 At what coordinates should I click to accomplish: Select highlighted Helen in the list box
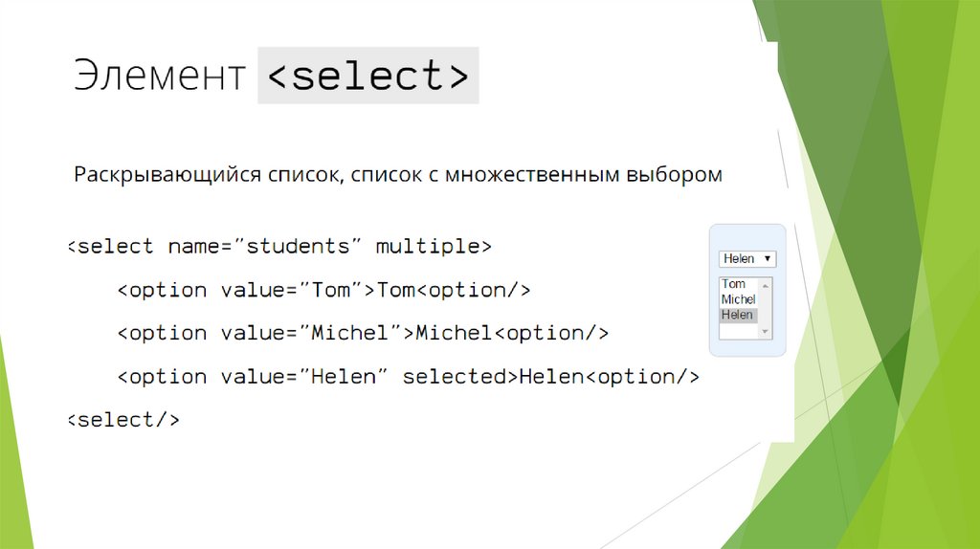coord(739,316)
